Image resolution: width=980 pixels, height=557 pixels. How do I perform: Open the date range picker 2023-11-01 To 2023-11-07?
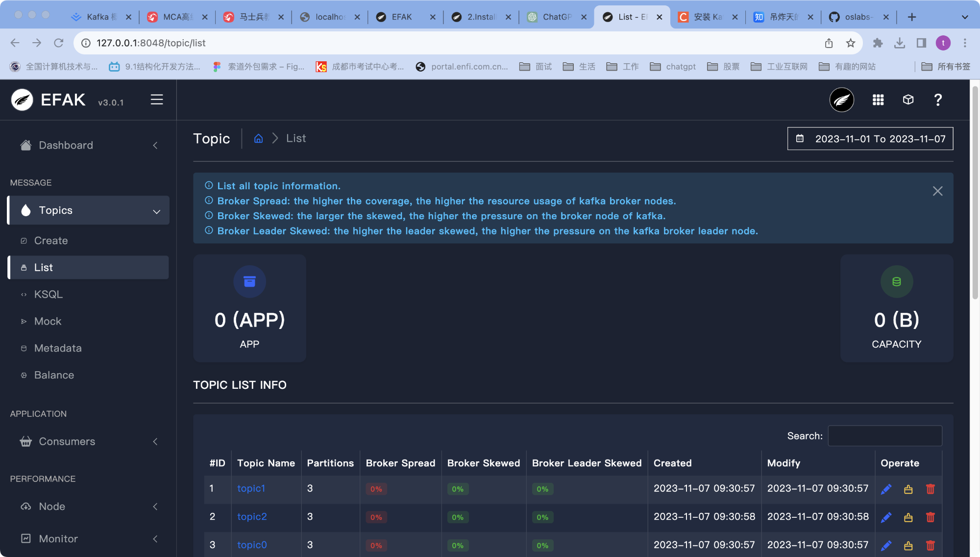click(x=870, y=139)
